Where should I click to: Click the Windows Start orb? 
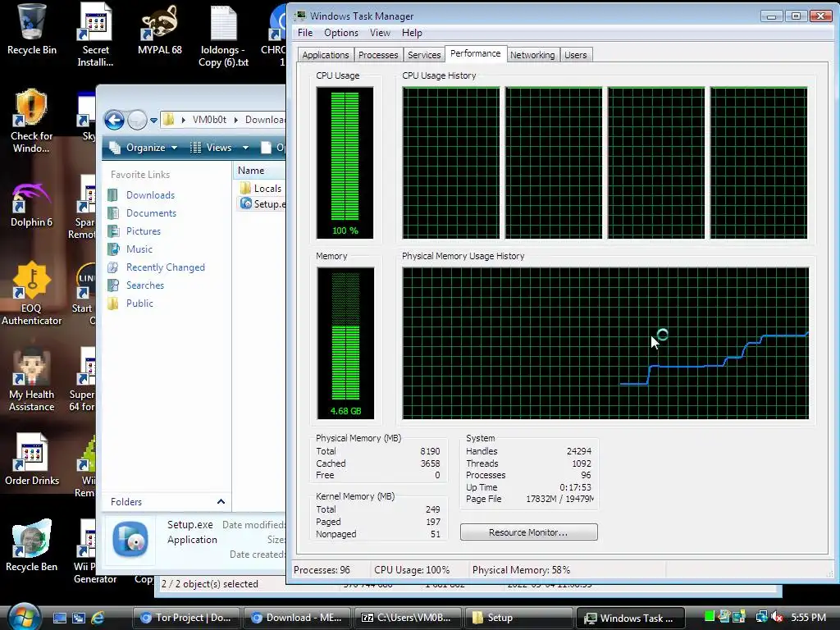pyautogui.click(x=23, y=616)
